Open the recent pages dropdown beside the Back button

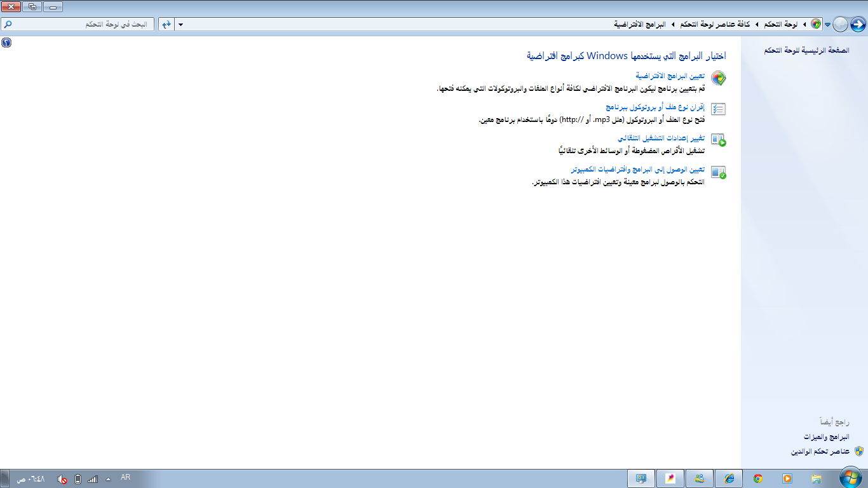[827, 25]
